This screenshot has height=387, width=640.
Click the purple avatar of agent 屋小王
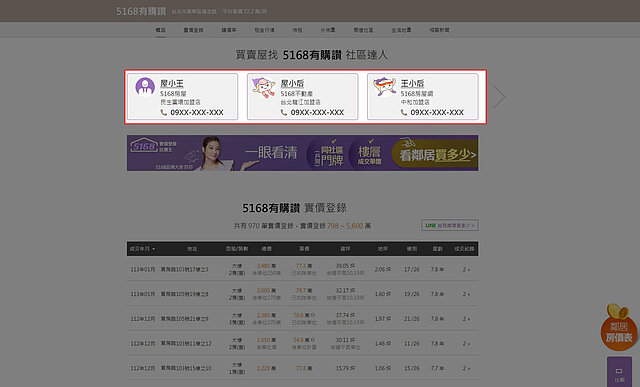coord(145,86)
